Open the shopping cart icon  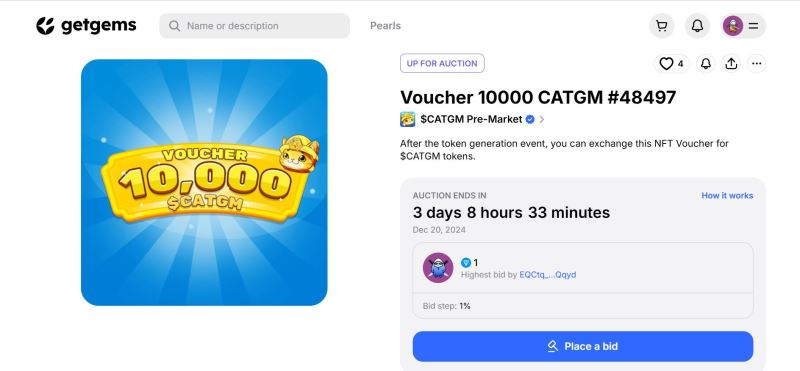pyautogui.click(x=661, y=26)
